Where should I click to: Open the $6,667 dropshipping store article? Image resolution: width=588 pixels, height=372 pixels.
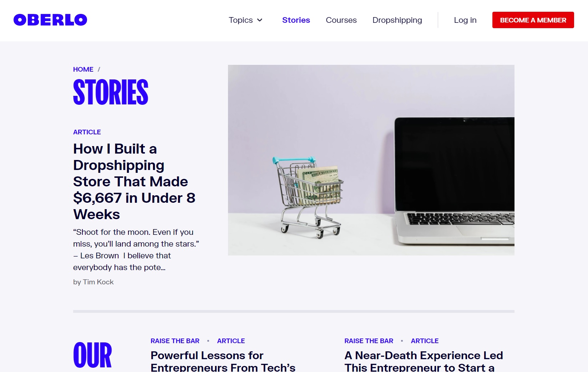coord(134,181)
